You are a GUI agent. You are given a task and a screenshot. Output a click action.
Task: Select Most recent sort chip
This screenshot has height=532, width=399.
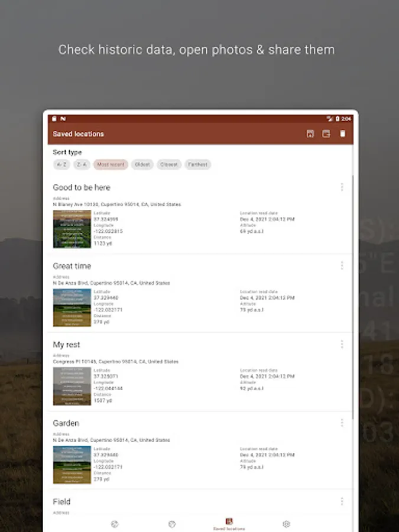pos(111,164)
